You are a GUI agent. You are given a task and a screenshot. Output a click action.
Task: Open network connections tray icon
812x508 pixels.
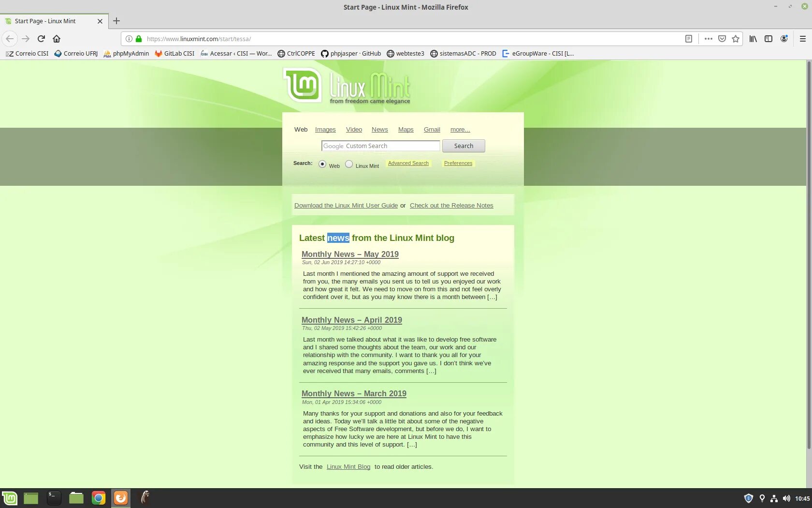tap(774, 498)
